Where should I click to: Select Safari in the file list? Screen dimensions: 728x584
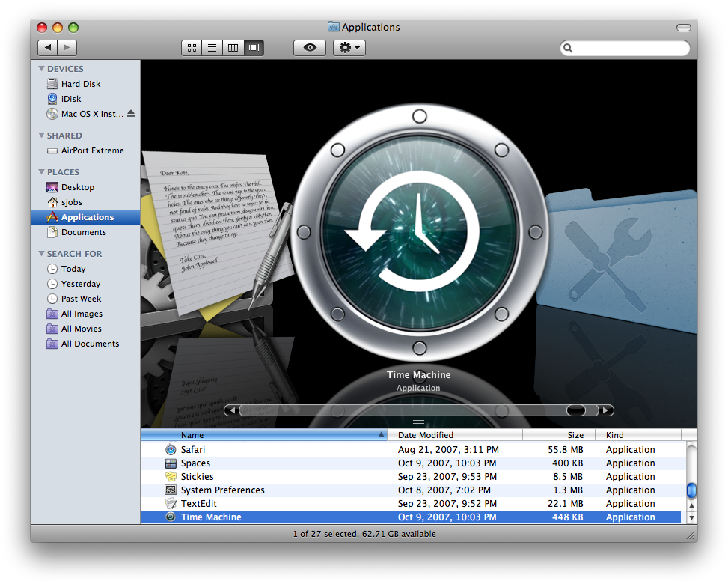click(x=411, y=450)
